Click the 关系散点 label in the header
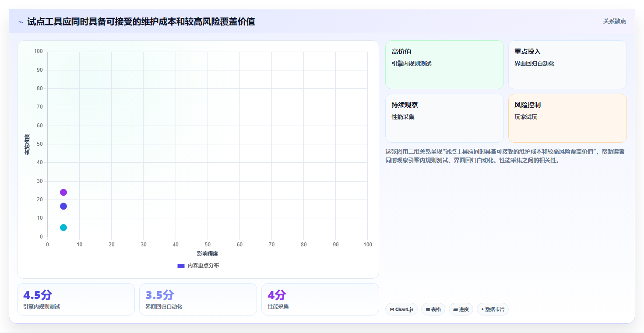 point(615,21)
